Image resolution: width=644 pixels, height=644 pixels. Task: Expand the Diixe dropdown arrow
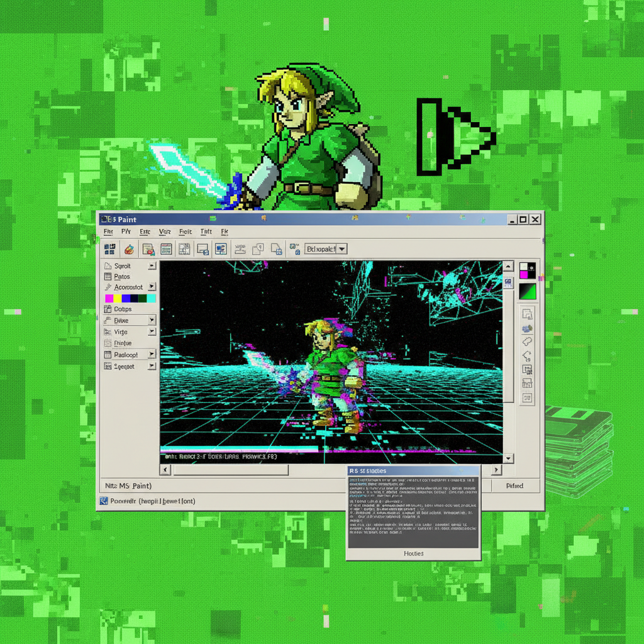point(152,320)
